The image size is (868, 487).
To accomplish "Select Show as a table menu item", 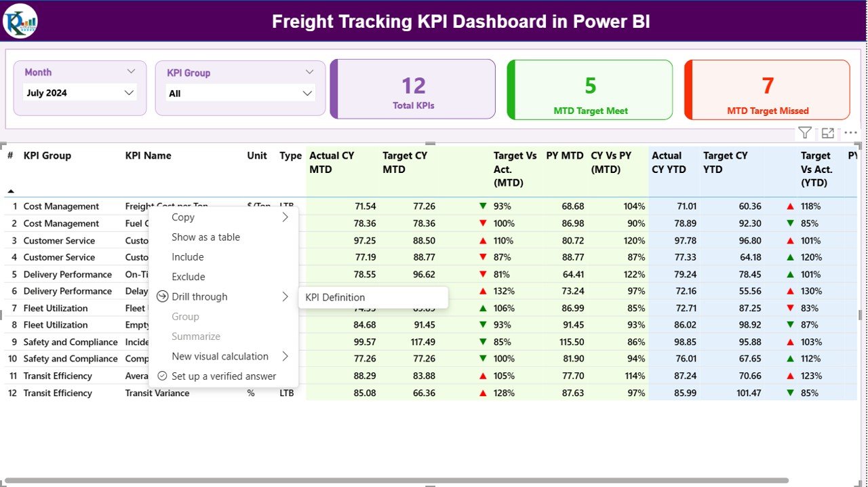I will coord(205,237).
